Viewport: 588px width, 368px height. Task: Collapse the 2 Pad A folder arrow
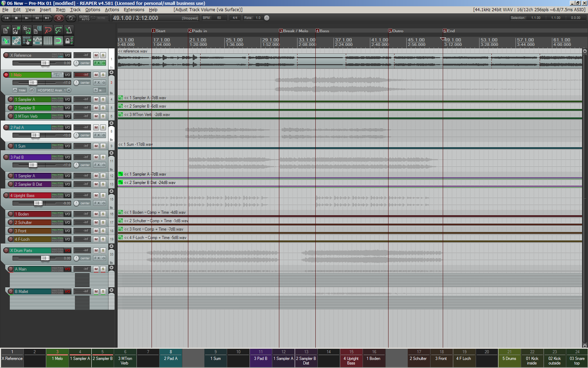tap(111, 123)
